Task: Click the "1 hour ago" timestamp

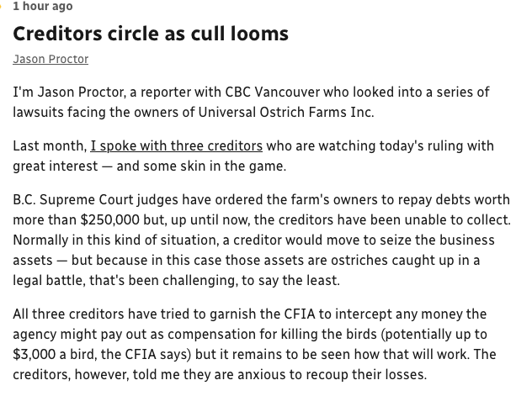Action: (43, 6)
